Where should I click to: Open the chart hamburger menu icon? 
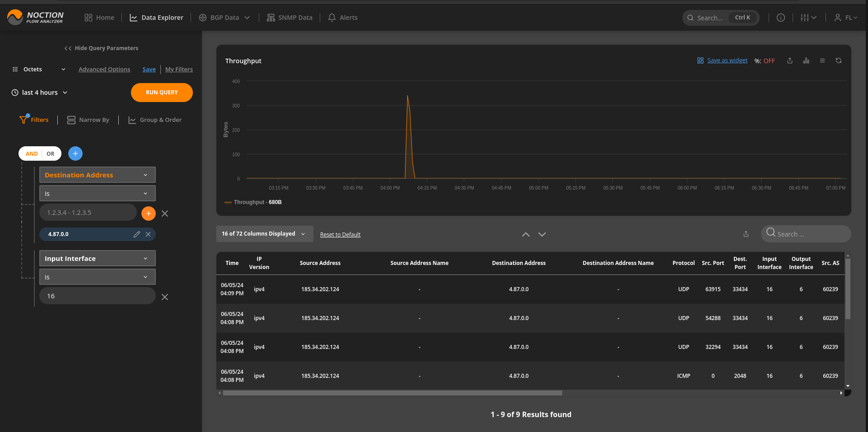[x=822, y=60]
